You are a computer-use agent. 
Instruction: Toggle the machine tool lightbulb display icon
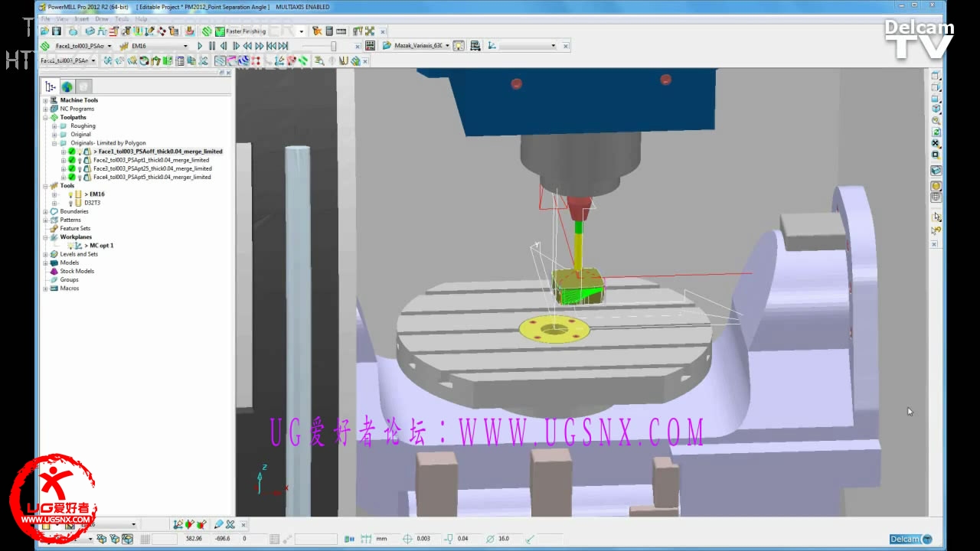pyautogui.click(x=459, y=46)
